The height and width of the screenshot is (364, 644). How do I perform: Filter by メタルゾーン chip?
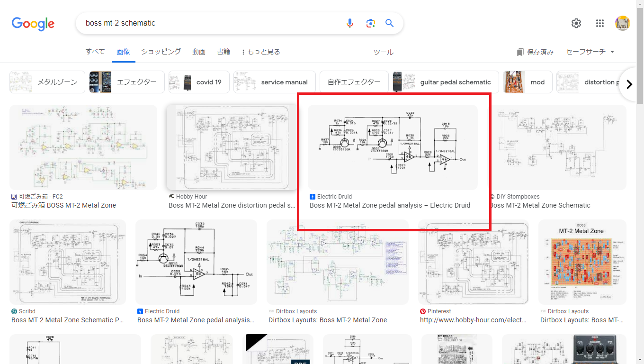47,82
